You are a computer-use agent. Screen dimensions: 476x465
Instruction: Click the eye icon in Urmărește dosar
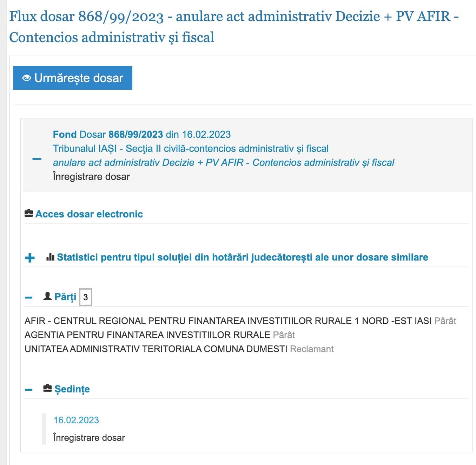pyautogui.click(x=27, y=78)
